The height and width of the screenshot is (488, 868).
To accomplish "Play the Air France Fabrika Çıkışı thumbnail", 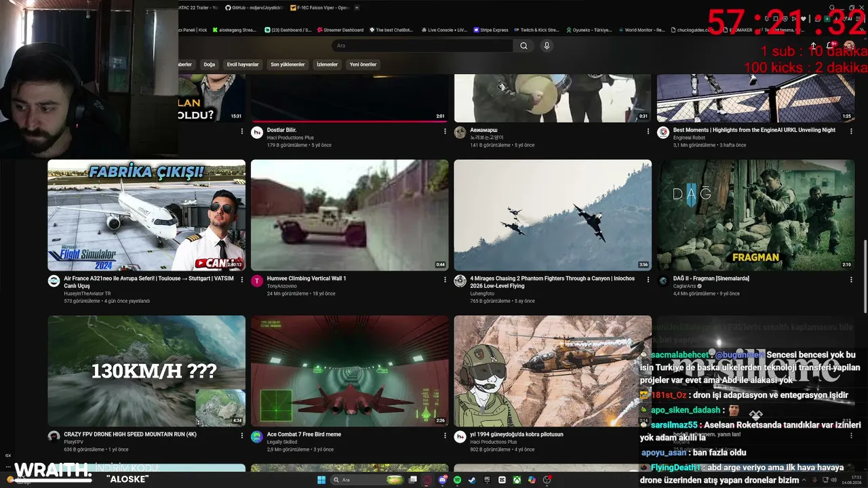I will pos(146,215).
